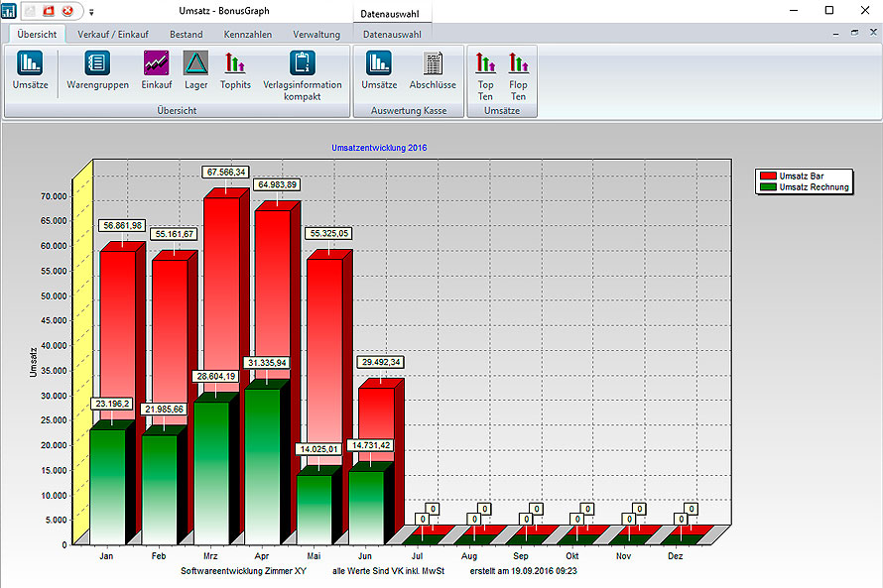This screenshot has width=883, height=588.
Task: Show the Top Ten sales
Action: coord(485,74)
